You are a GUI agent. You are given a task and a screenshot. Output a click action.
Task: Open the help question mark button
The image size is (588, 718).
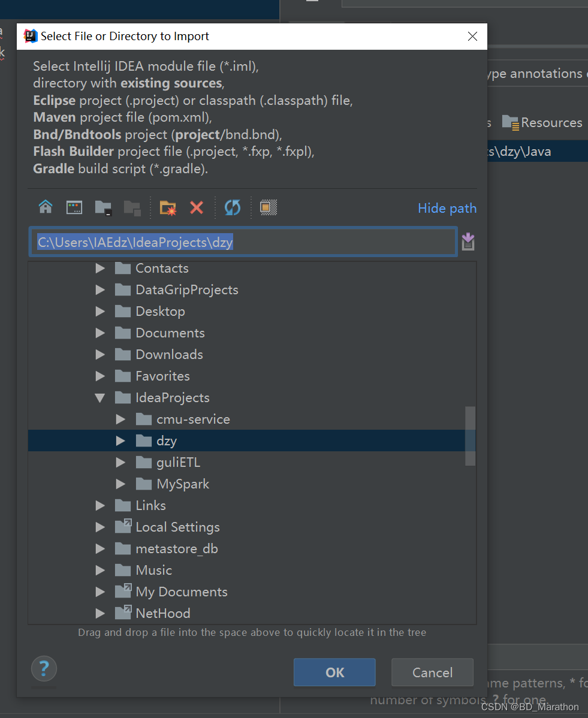click(x=44, y=669)
